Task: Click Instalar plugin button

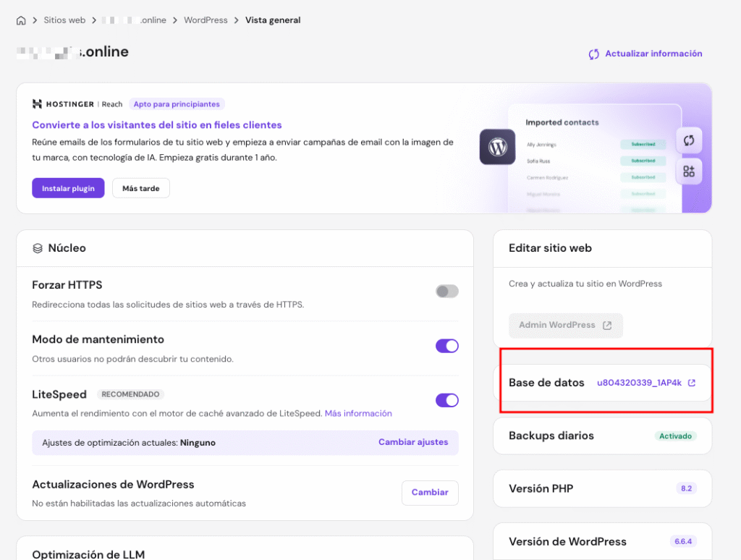Action: tap(68, 188)
